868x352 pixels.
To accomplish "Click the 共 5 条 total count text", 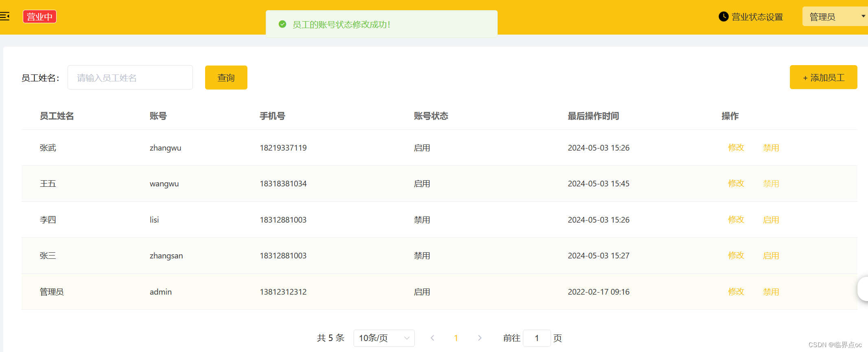I will [x=330, y=338].
